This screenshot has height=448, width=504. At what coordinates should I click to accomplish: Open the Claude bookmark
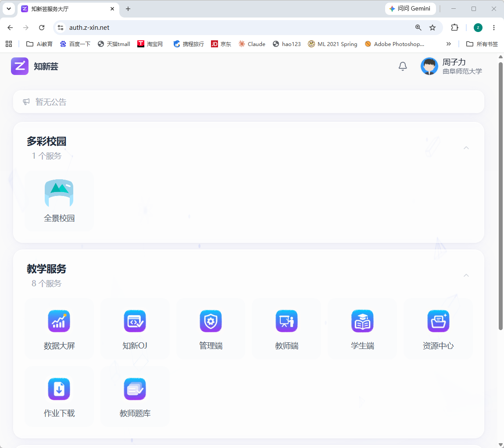(x=252, y=44)
